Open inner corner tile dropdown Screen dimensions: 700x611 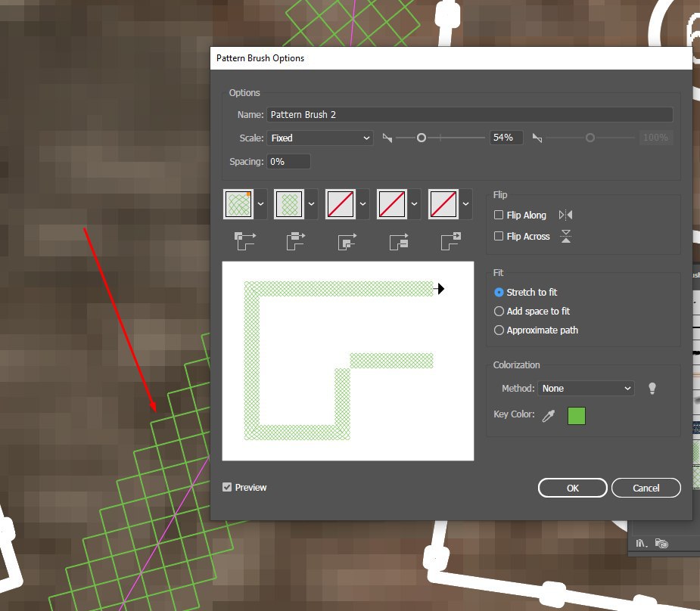pyautogui.click(x=363, y=204)
